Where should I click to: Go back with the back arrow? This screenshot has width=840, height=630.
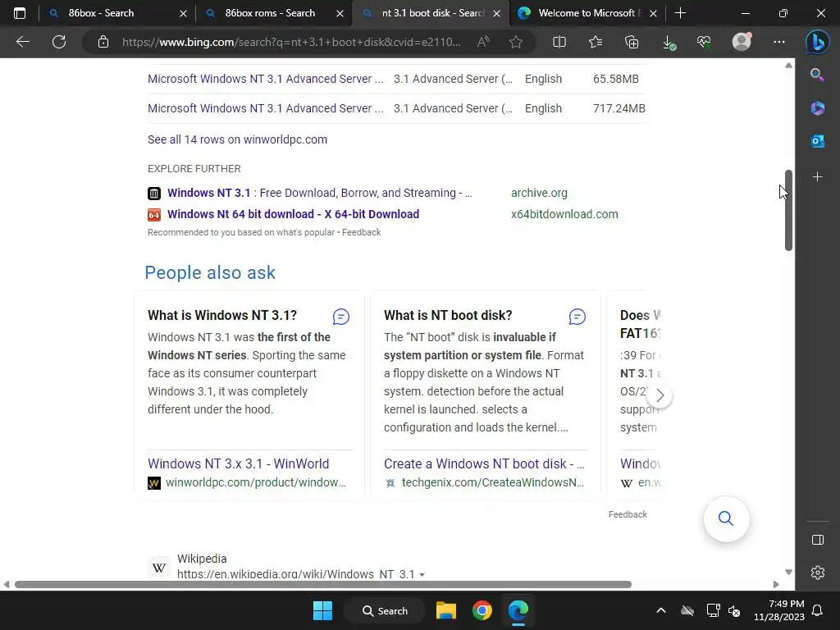(22, 42)
